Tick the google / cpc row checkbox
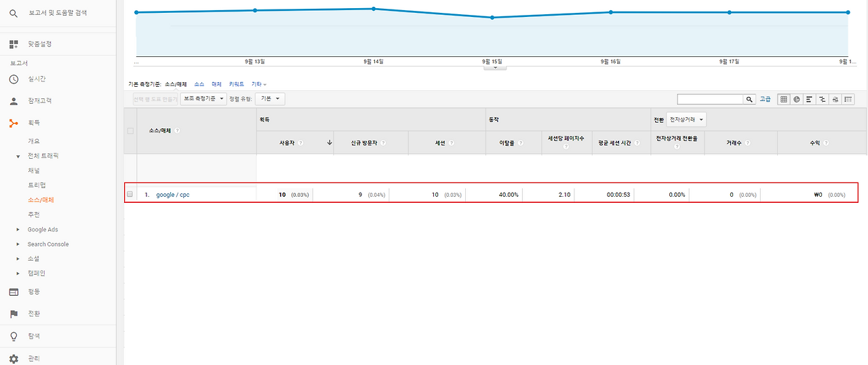This screenshot has width=868, height=365. pos(130,195)
